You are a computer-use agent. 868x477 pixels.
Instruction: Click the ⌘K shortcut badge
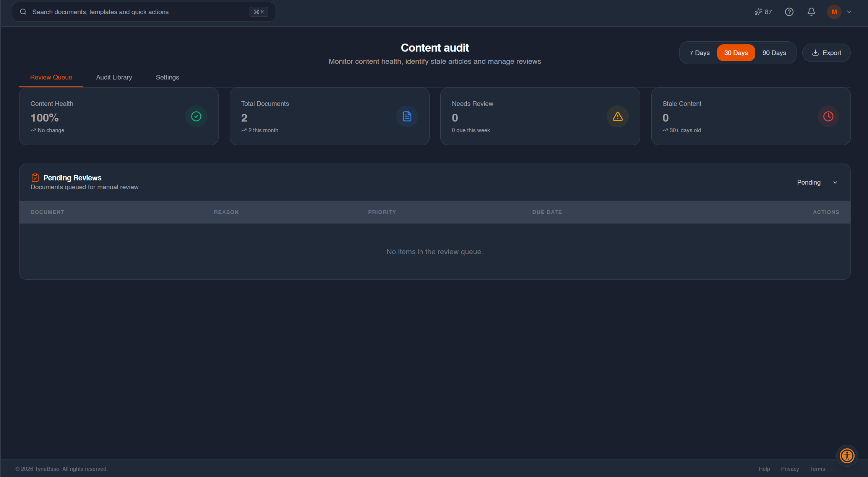point(259,12)
